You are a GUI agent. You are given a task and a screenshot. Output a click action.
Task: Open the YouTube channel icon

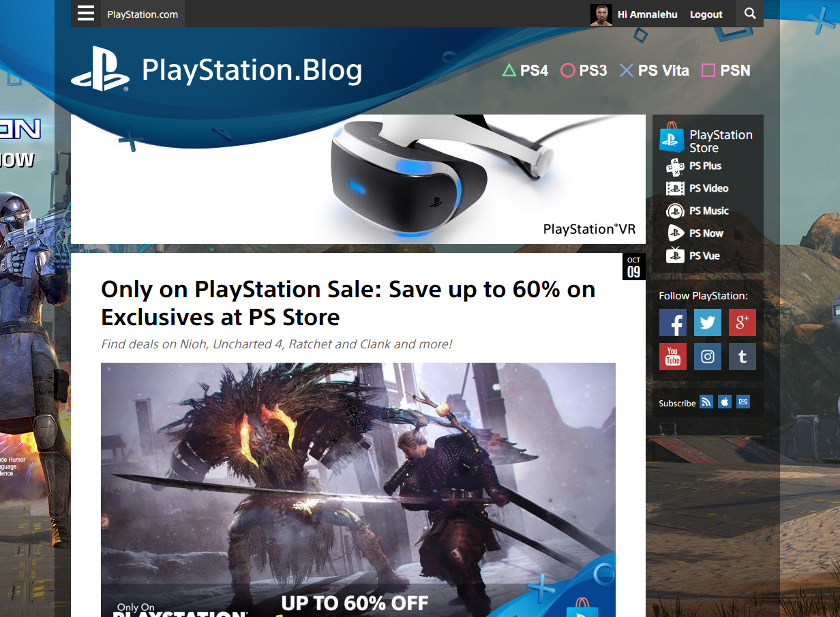(x=673, y=357)
